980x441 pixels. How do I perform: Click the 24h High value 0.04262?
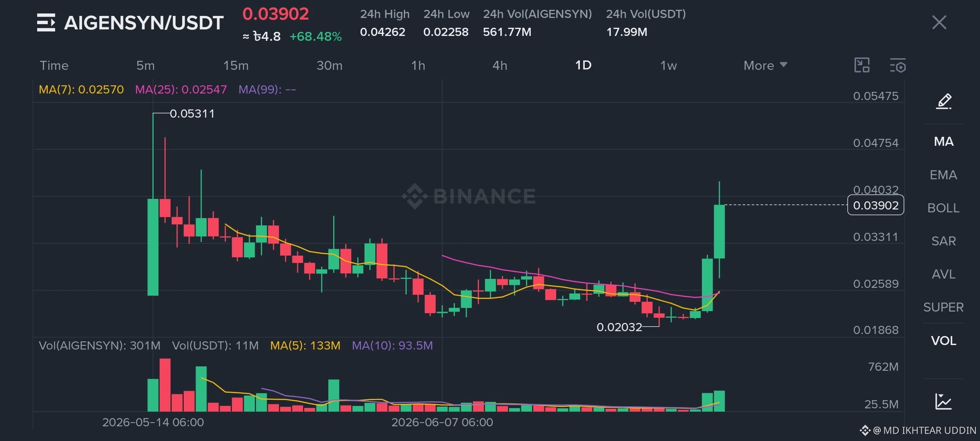[383, 32]
